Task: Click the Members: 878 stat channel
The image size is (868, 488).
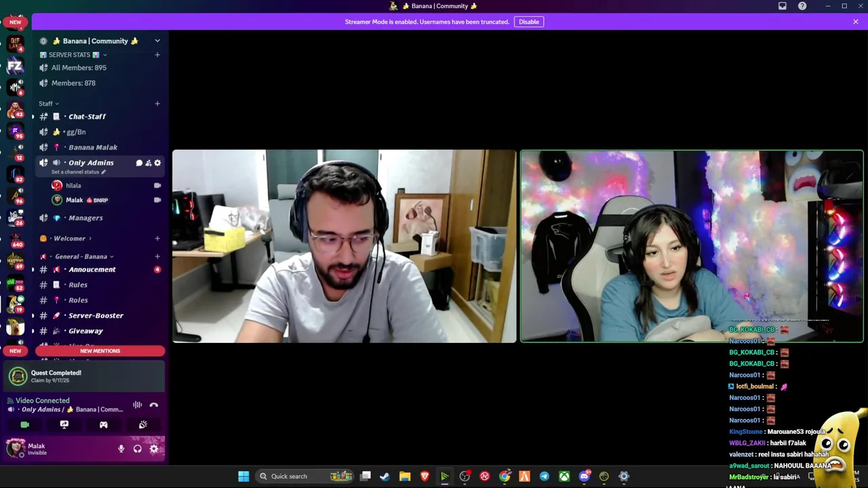Action: pyautogui.click(x=100, y=83)
